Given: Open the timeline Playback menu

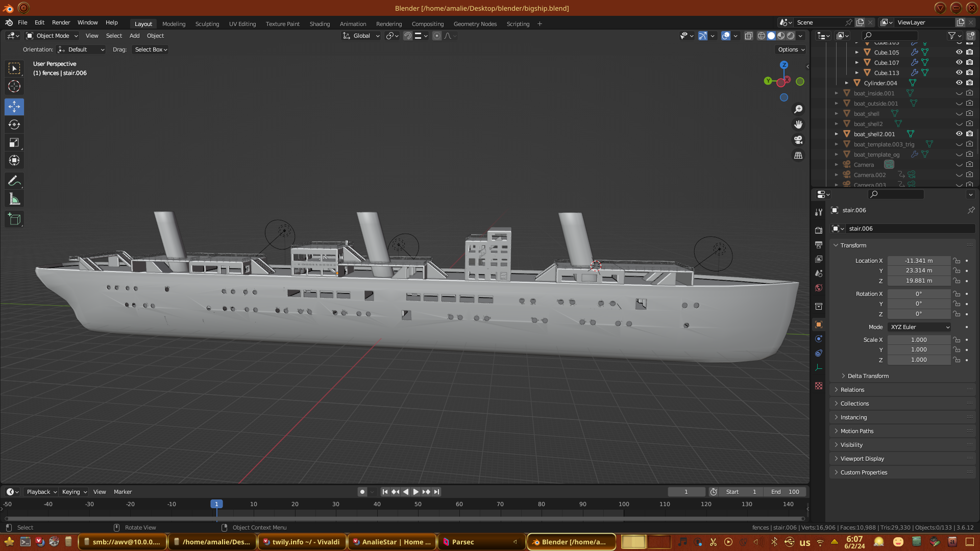Looking at the screenshot, I should [x=41, y=492].
